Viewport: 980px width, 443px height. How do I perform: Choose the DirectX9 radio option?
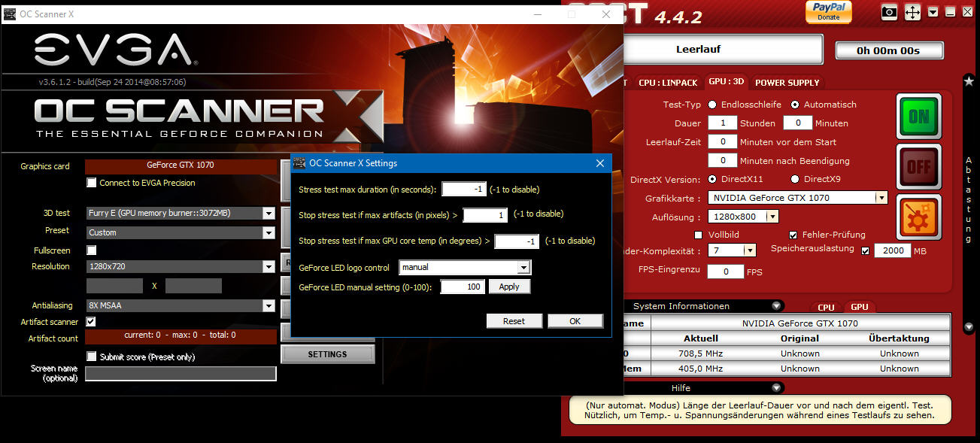point(795,179)
